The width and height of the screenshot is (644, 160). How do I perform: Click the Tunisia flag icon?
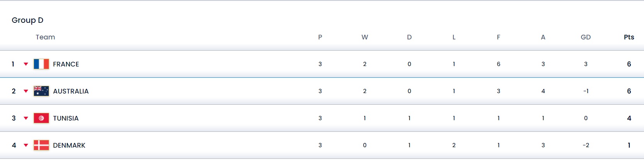[x=41, y=118]
